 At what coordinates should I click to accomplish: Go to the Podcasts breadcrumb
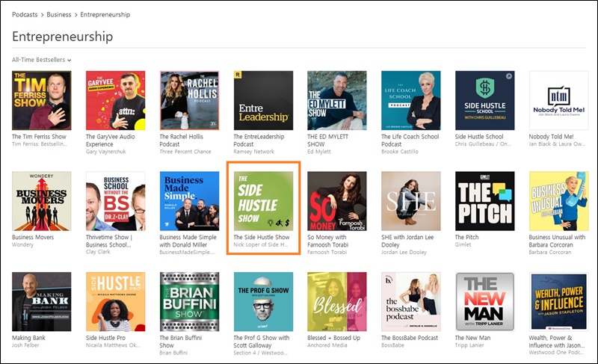click(25, 14)
